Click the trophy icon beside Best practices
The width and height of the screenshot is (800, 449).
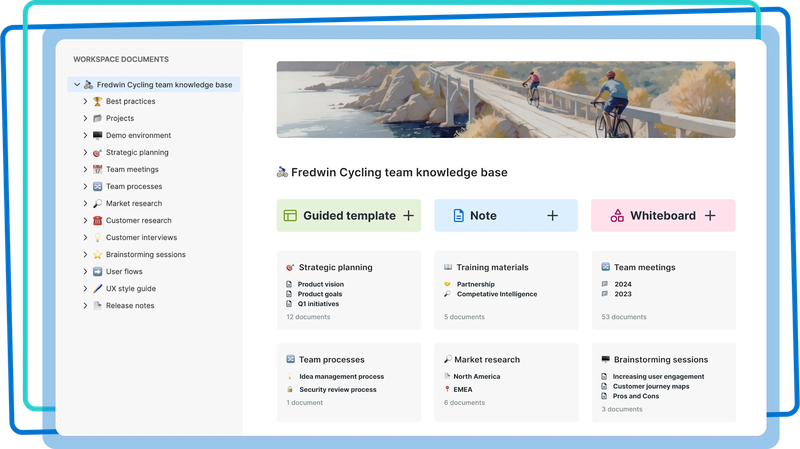tap(97, 102)
